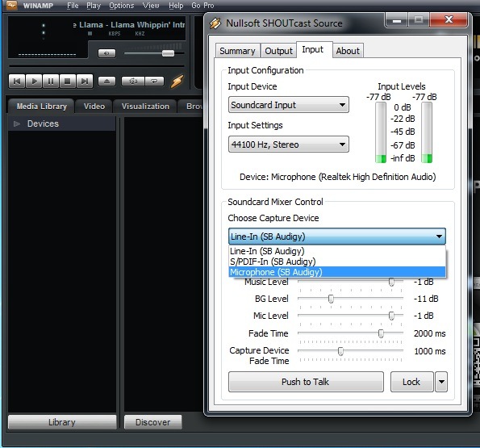
Task: Toggle the Winamp shuffle button
Action: pyautogui.click(x=133, y=82)
